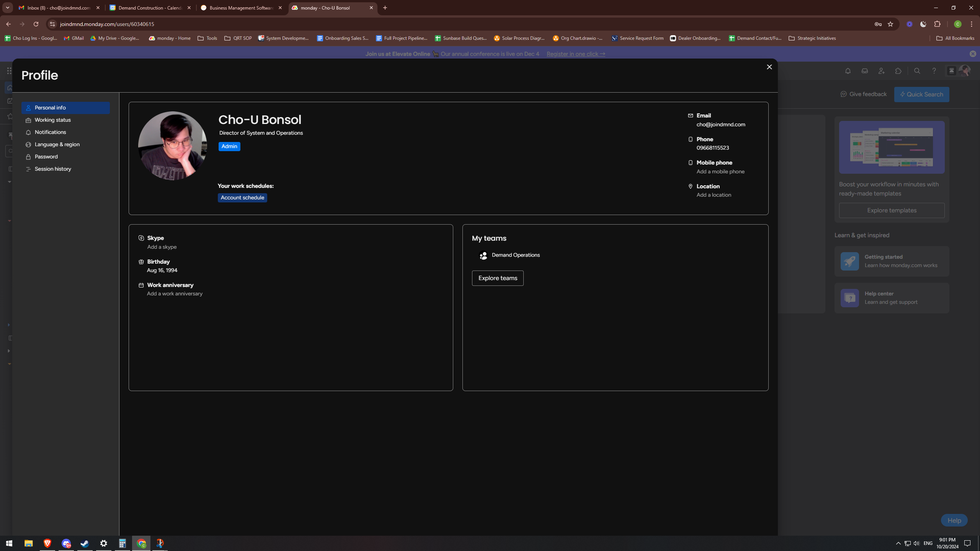Open Notifications settings section
This screenshot has width=980, height=551.
coord(65,132)
